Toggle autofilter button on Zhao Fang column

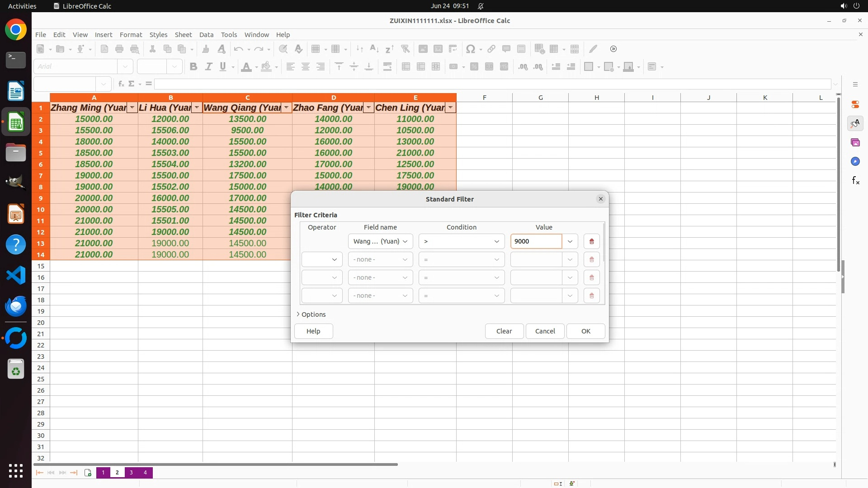click(368, 108)
